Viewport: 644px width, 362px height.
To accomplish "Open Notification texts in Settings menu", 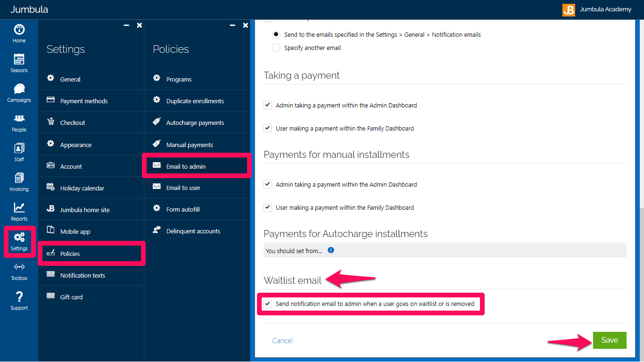I will coord(91,275).
